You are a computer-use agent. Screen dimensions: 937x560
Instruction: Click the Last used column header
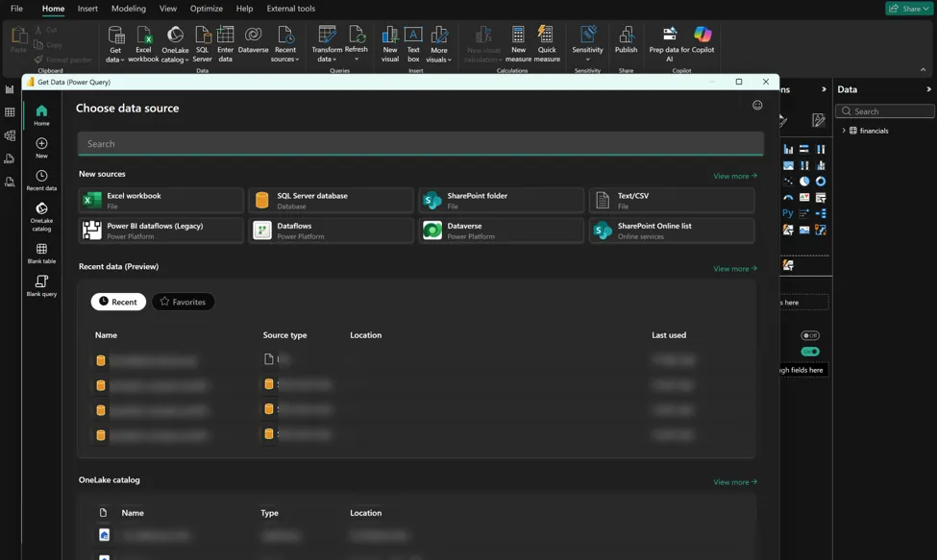669,335
